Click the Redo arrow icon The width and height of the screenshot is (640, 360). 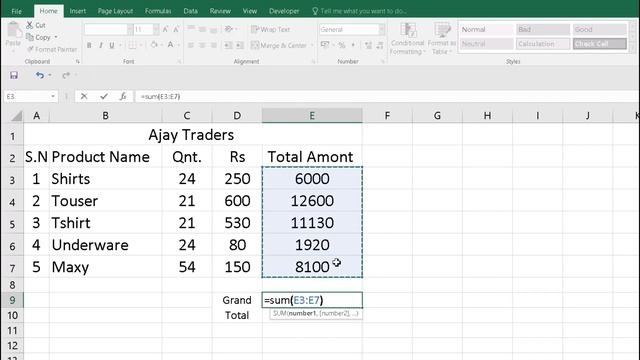click(66, 75)
